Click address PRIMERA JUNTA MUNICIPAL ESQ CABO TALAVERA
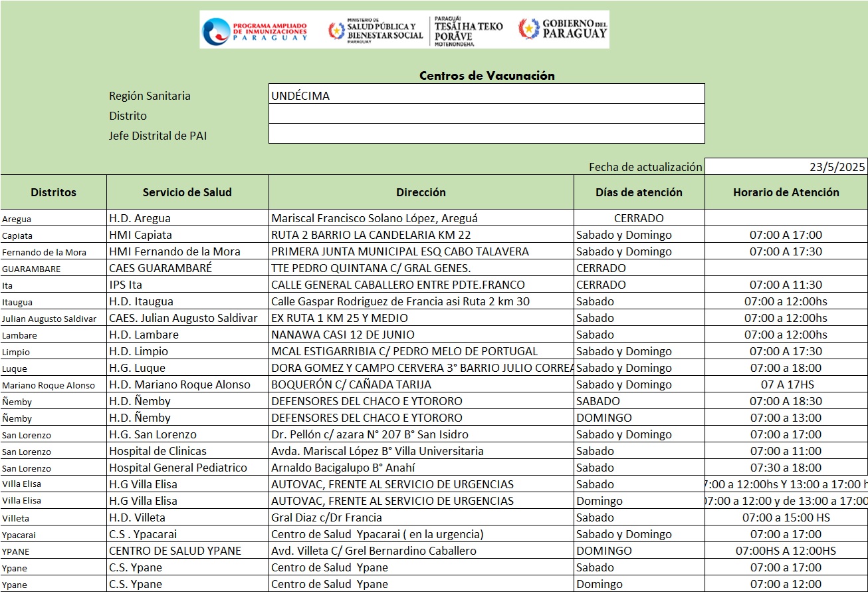This screenshot has width=868, height=592. tap(400, 251)
